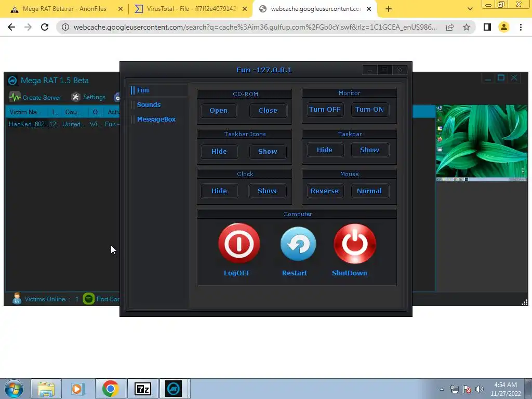Image resolution: width=532 pixels, height=399 pixels.
Task: Click the Mega RAT window resize grip
Action: click(x=525, y=302)
